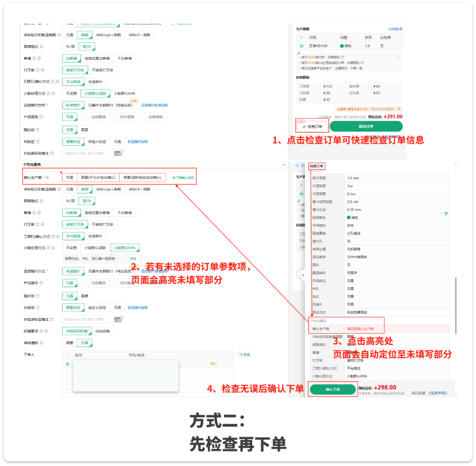Collapse the 个性化服务 section

point(283,165)
